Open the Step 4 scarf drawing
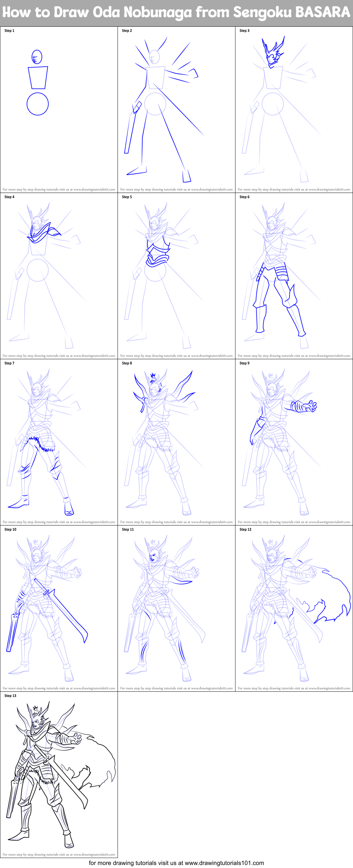The height and width of the screenshot is (868, 353). pyautogui.click(x=59, y=276)
